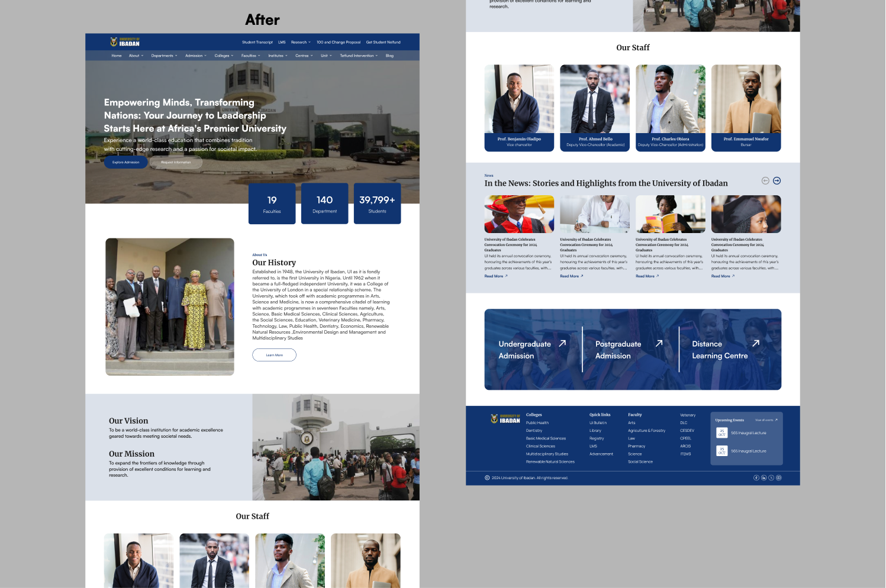The image size is (886, 588).
Task: Open the LinkedIn icon in footer
Action: tap(763, 477)
